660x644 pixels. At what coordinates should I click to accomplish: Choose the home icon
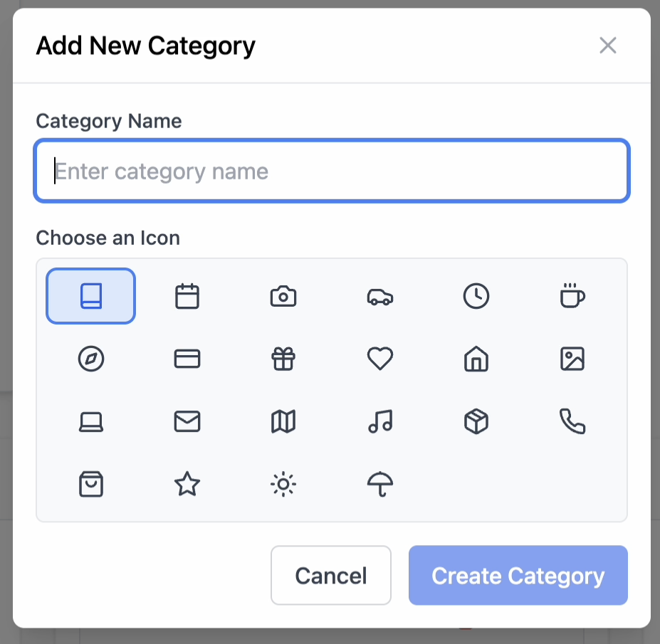point(476,359)
